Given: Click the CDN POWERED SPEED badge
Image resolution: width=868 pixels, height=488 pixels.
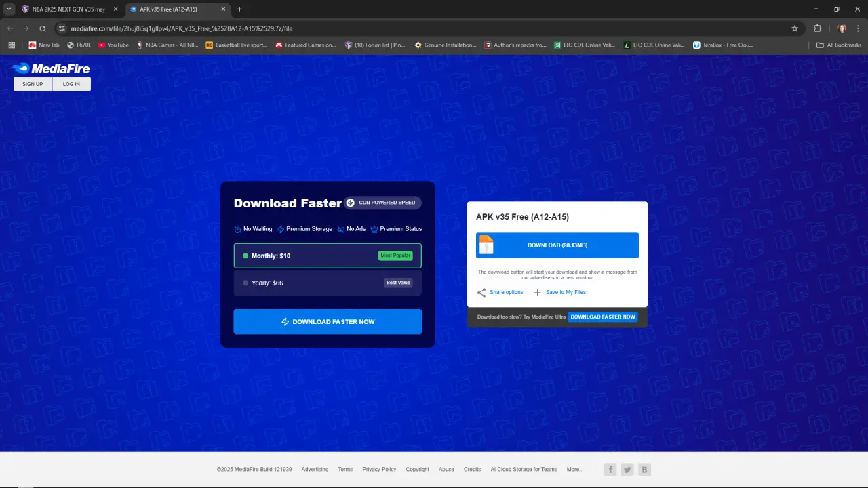Looking at the screenshot, I should pyautogui.click(x=382, y=203).
